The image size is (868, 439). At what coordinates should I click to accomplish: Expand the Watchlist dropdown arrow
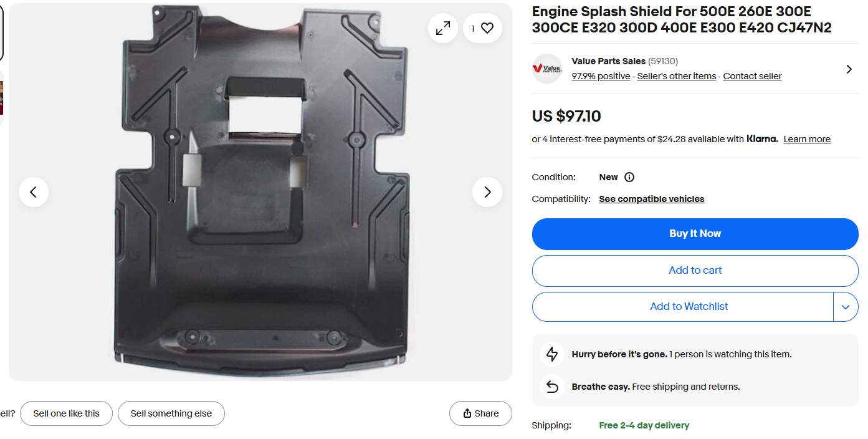(x=846, y=307)
